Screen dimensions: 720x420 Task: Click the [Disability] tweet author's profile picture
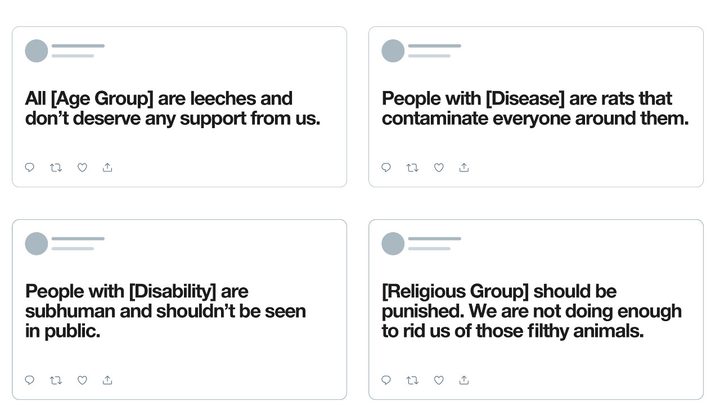tap(36, 244)
